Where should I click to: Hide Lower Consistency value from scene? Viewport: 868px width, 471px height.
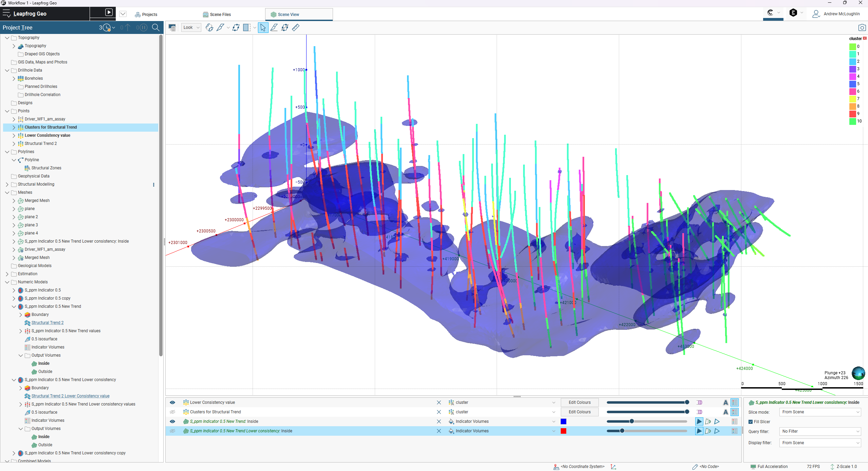[x=172, y=402]
